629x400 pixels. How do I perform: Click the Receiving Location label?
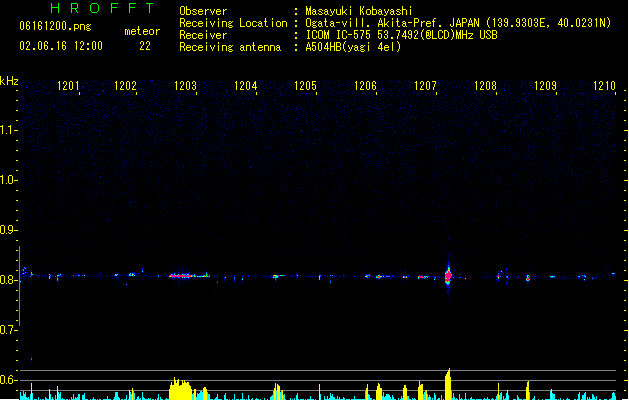233,23
